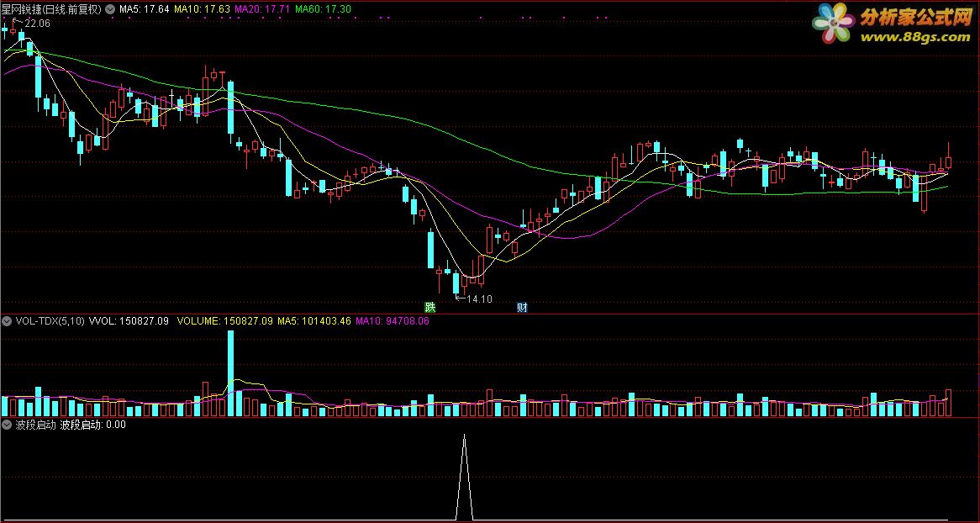Click the 14.10 low price annotation
Viewport: 980px width, 523px height.
click(x=479, y=299)
